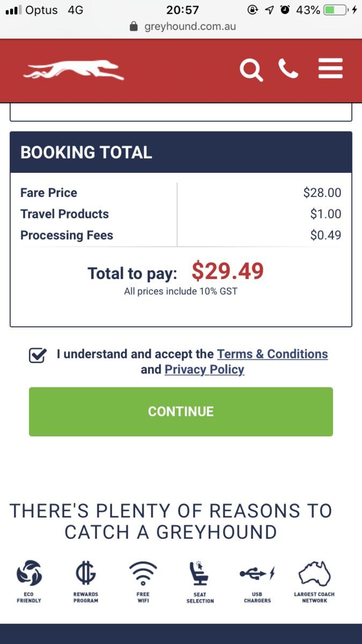The width and height of the screenshot is (362, 644).
Task: Open the Terms & Conditions link
Action: (272, 354)
